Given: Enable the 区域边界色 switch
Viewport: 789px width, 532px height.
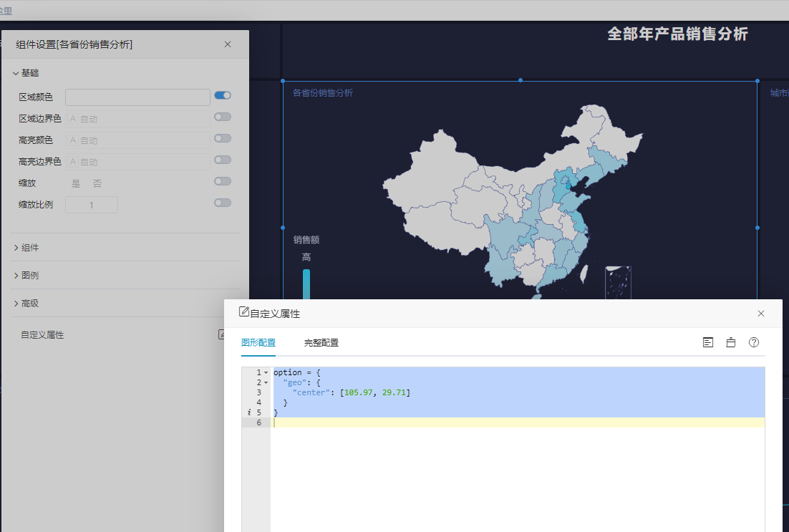Looking at the screenshot, I should [223, 117].
